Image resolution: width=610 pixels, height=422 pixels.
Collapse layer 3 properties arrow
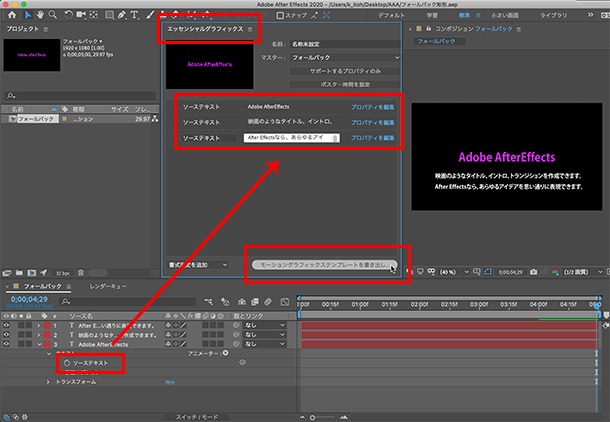39,344
